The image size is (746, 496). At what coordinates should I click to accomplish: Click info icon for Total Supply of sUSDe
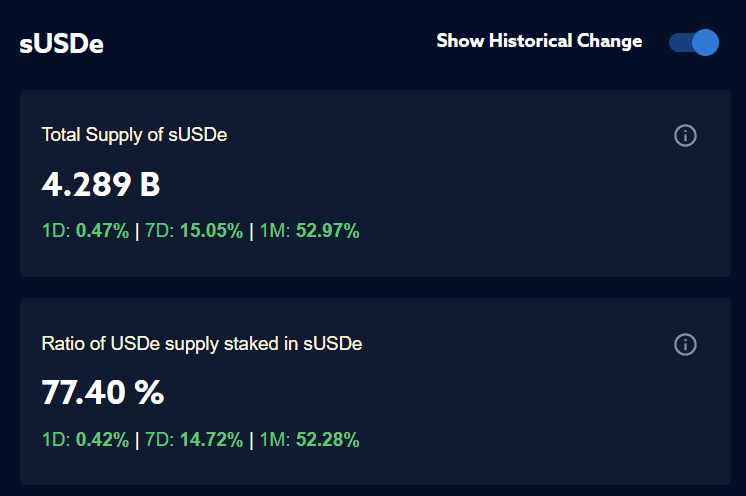(x=685, y=135)
